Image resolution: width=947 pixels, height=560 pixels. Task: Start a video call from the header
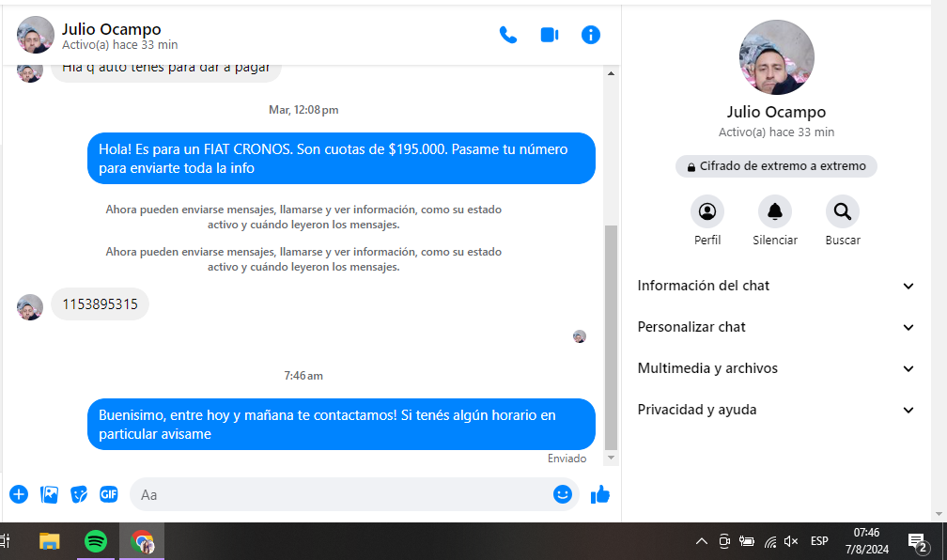(x=550, y=35)
